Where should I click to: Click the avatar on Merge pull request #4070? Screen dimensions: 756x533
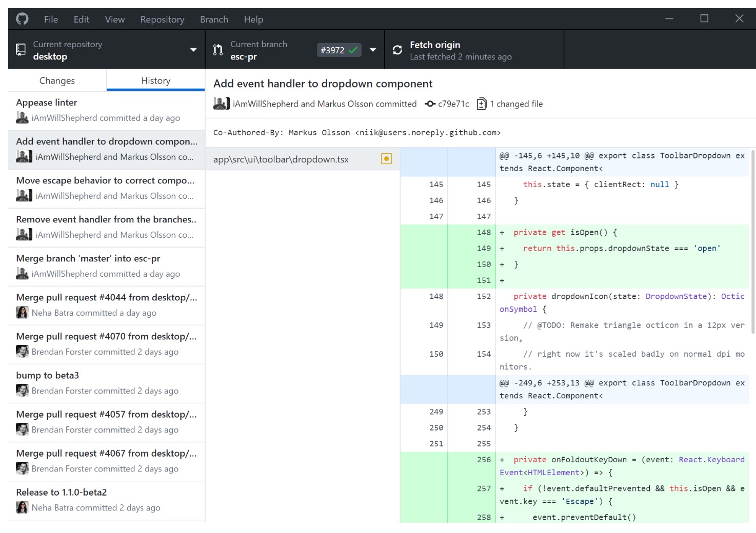[22, 351]
